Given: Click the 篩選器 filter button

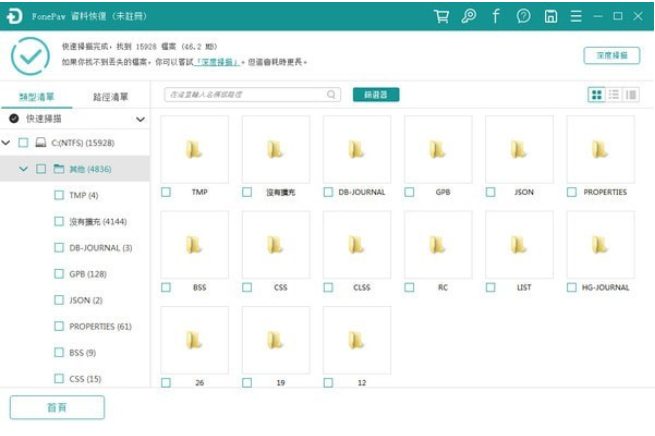Looking at the screenshot, I should 376,95.
